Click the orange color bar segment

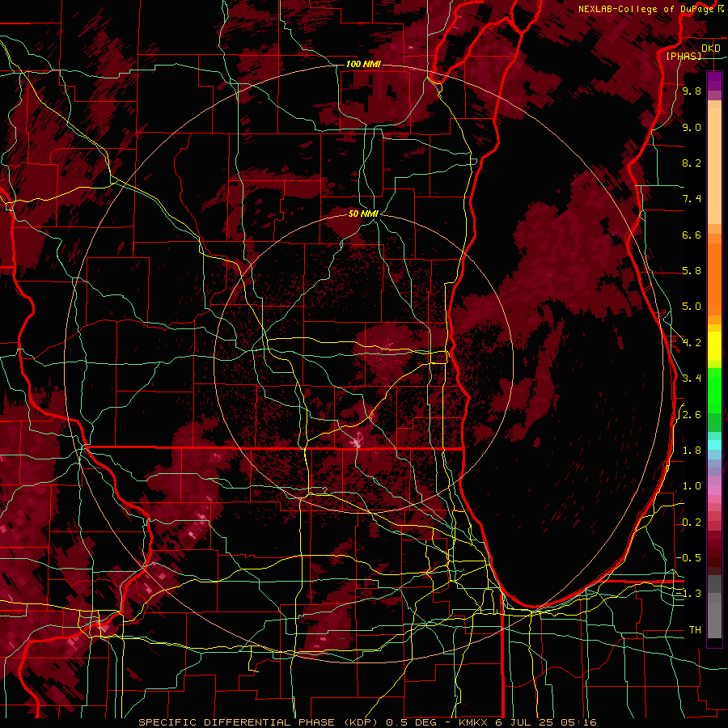(x=714, y=278)
